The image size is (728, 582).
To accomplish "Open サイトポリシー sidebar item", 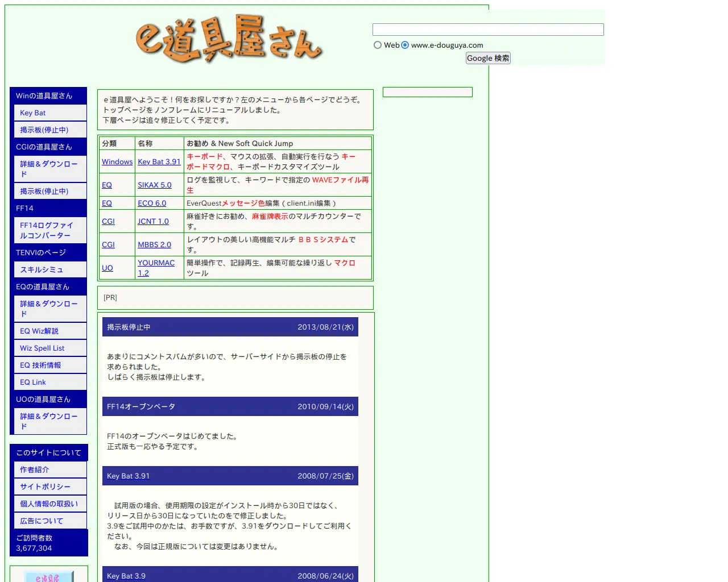I will tap(45, 487).
